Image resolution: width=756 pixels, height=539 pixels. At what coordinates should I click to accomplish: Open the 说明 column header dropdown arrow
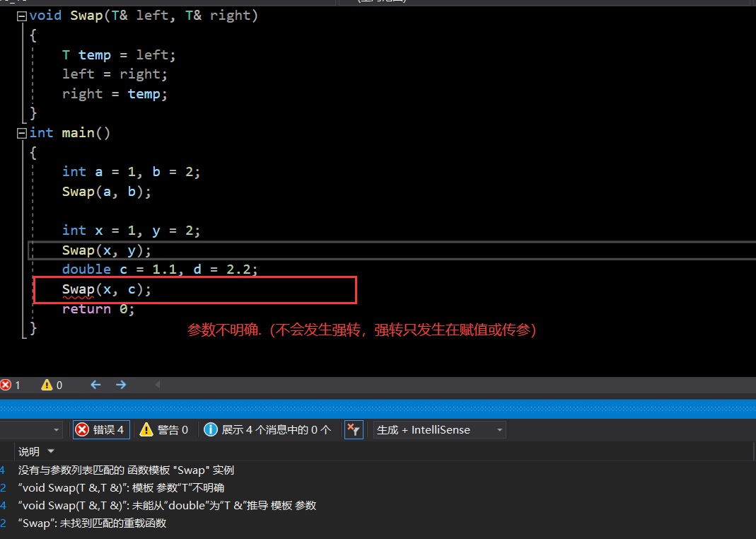[x=51, y=451]
